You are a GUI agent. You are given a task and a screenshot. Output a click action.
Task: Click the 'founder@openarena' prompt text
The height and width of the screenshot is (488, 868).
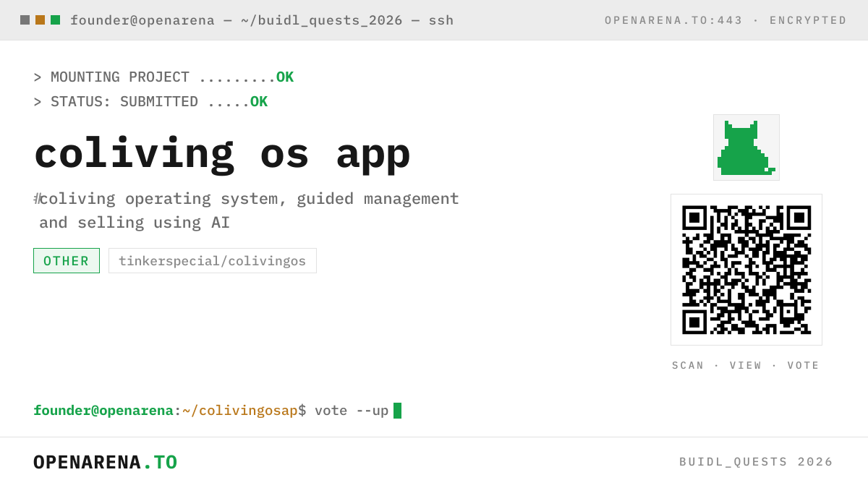[x=103, y=411]
